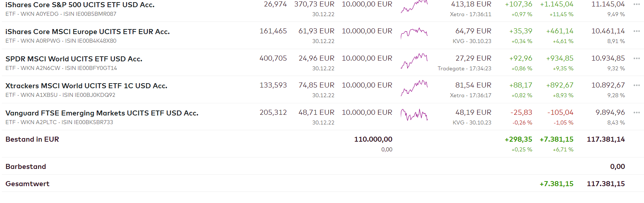Click the iShares MSCI Europe mini chart
The height and width of the screenshot is (203, 644).
coord(414,33)
